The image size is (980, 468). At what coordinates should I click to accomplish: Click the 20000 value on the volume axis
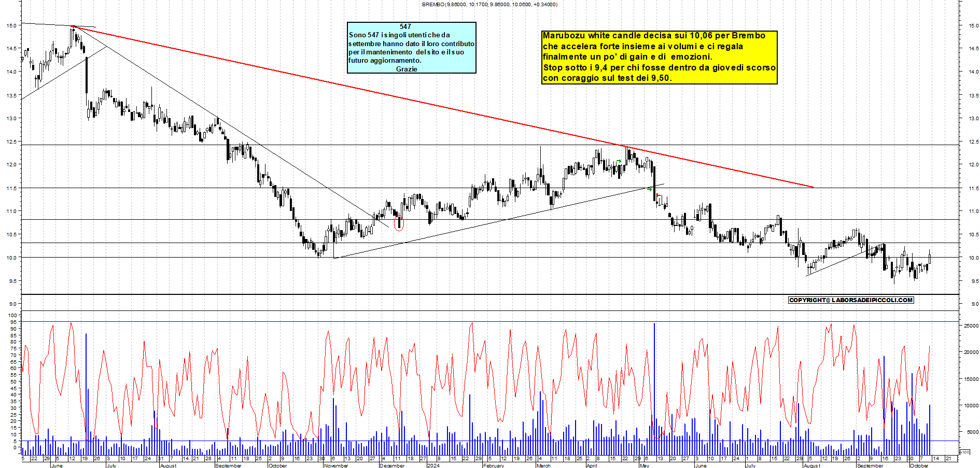pos(971,352)
